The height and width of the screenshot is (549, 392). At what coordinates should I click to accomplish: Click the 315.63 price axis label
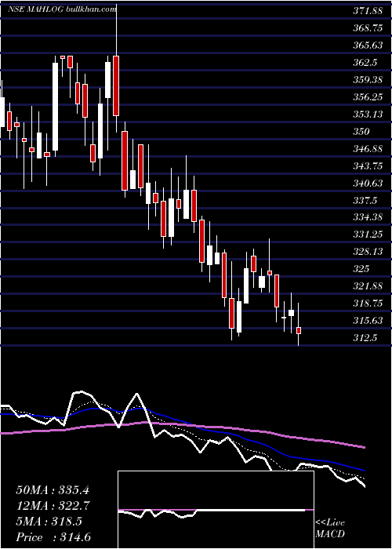[x=368, y=320]
